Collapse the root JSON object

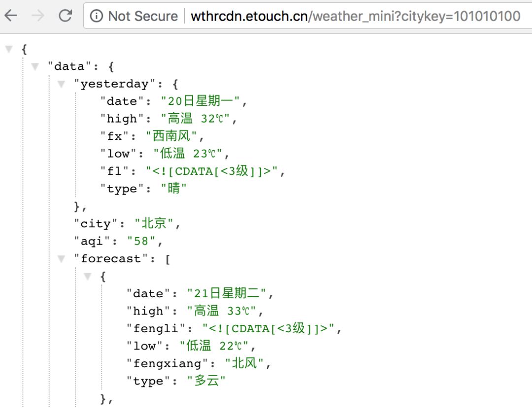8,49
